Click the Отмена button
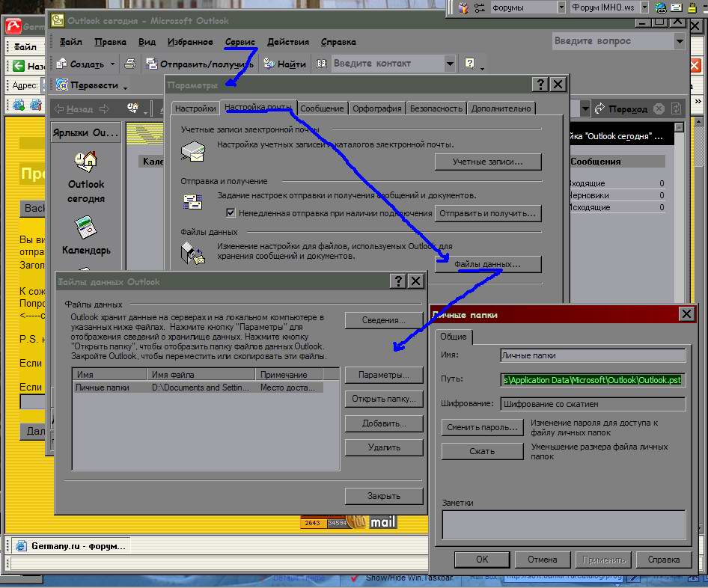708x588 pixels. 543,560
